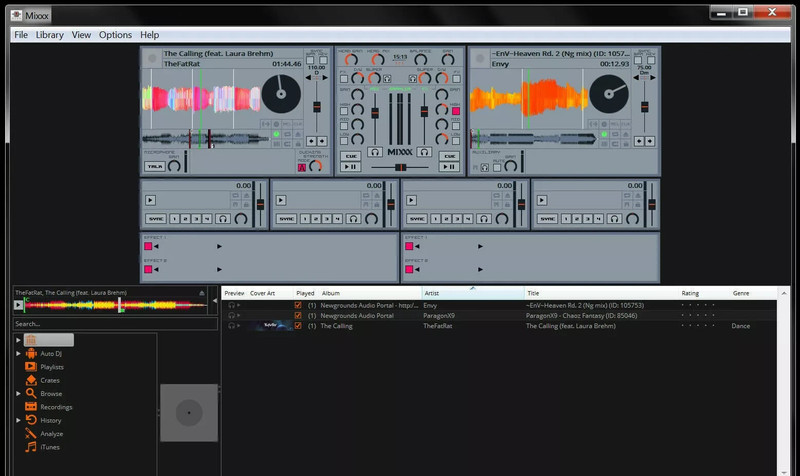Toggle headphone on the first sampler
This screenshot has width=800, height=476.
coord(222,219)
